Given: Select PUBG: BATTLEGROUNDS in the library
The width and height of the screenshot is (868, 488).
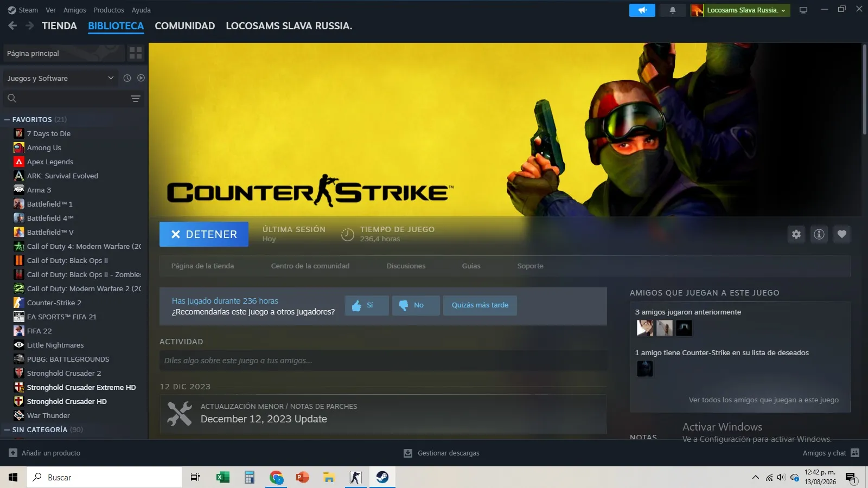Looking at the screenshot, I should (68, 359).
